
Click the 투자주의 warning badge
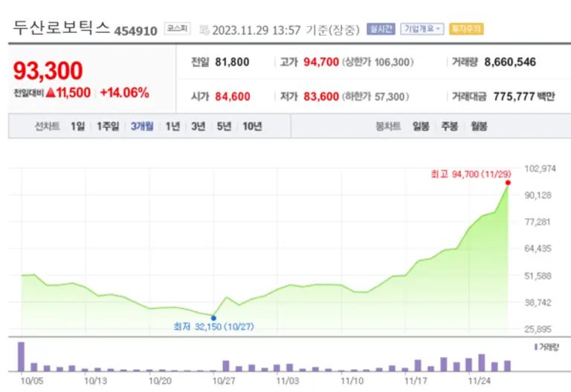466,29
